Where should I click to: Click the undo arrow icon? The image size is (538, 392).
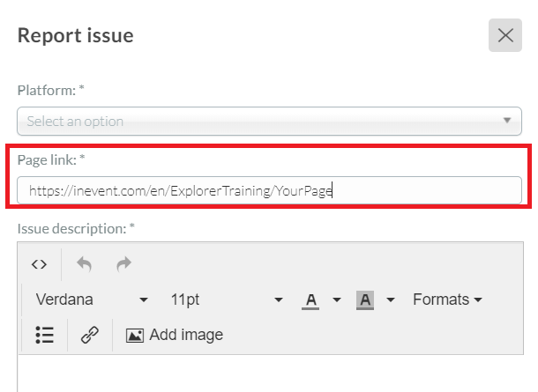pyautogui.click(x=85, y=264)
